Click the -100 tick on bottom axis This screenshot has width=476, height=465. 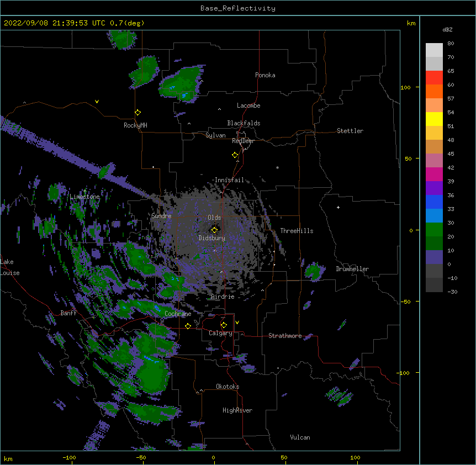[x=69, y=457]
